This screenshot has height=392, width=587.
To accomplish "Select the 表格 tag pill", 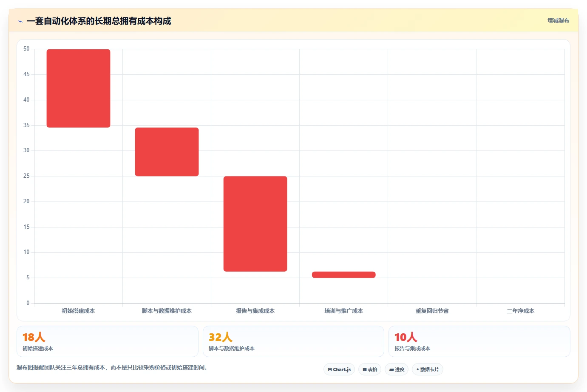I will coord(370,369).
